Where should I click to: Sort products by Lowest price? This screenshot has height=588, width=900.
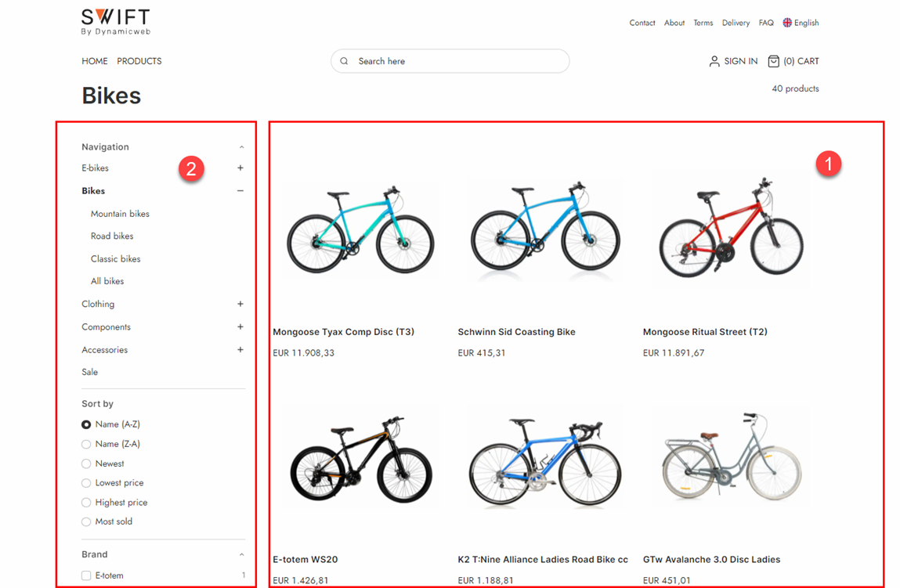[x=86, y=483]
